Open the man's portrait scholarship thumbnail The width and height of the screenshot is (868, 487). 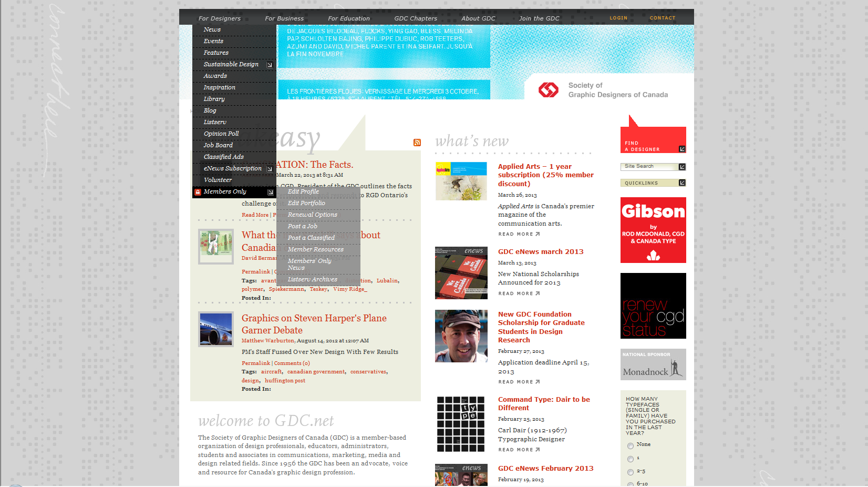[461, 336]
